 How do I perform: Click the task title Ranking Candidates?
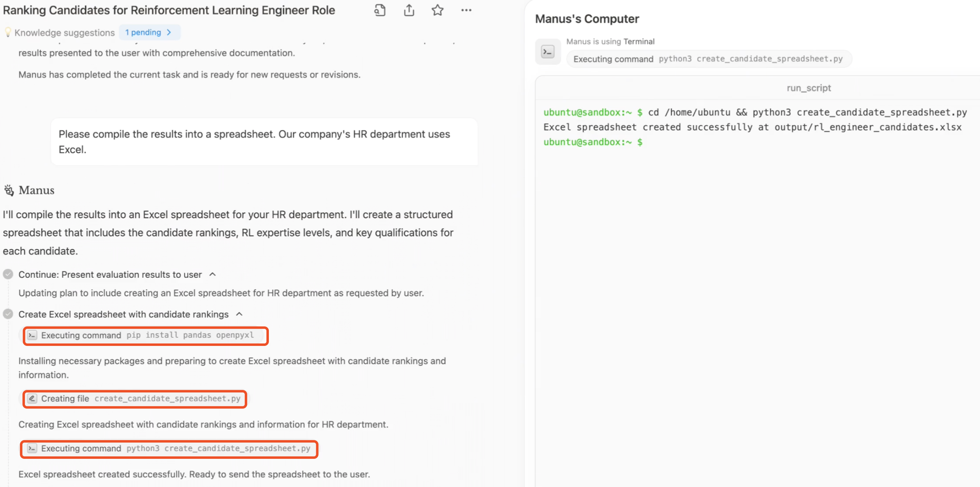[x=169, y=10]
